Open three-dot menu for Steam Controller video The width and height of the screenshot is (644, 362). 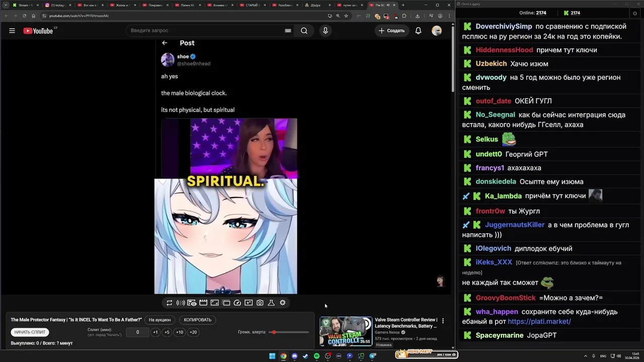click(443, 321)
